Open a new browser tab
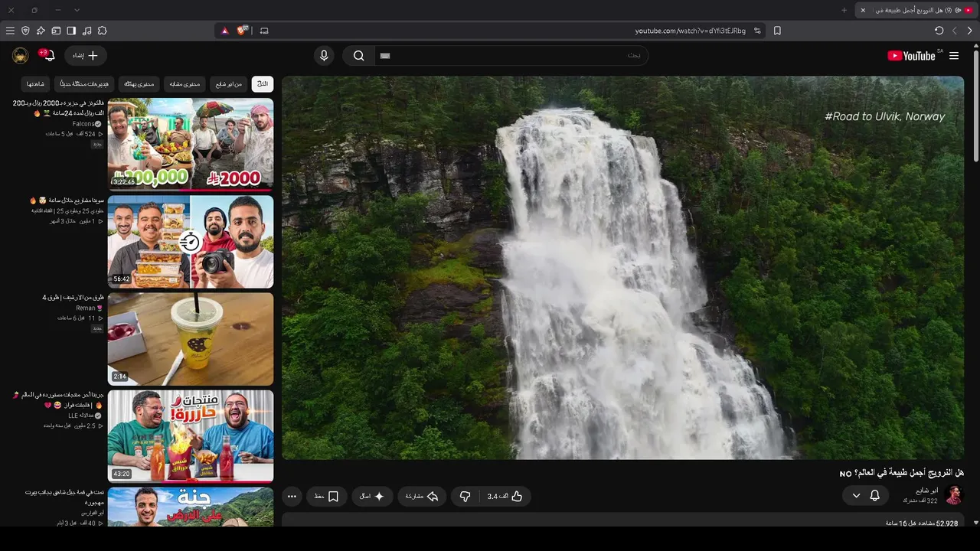The image size is (980, 551). click(x=844, y=10)
